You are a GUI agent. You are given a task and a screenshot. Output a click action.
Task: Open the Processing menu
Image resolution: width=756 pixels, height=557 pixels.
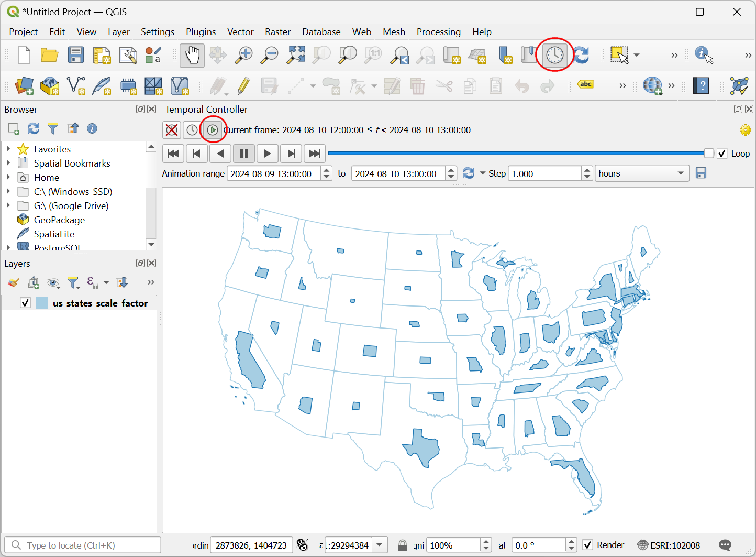[x=438, y=32]
